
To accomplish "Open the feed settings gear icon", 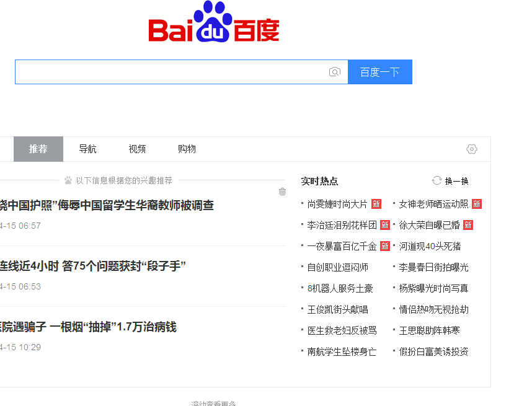I will tap(472, 149).
